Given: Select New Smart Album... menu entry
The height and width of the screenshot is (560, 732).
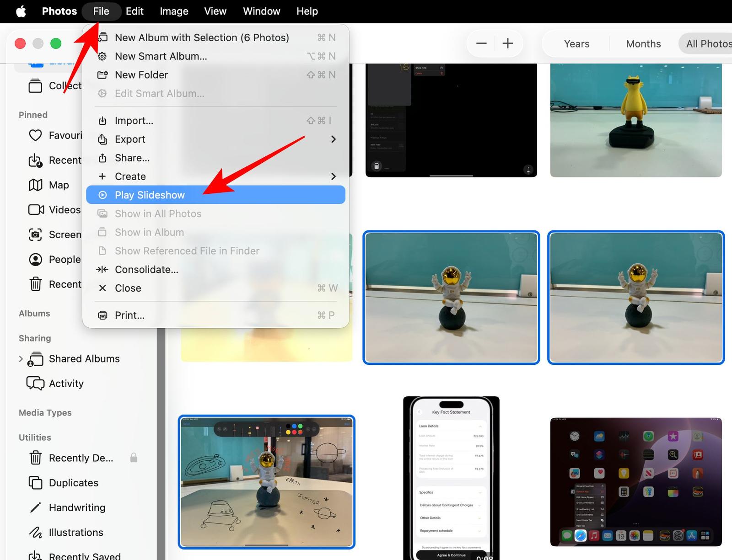Looking at the screenshot, I should [x=215, y=56].
